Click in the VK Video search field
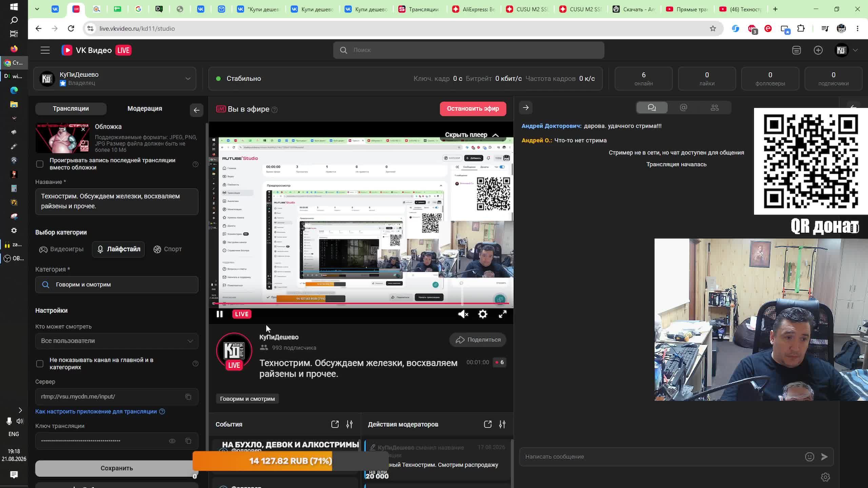 (x=469, y=50)
